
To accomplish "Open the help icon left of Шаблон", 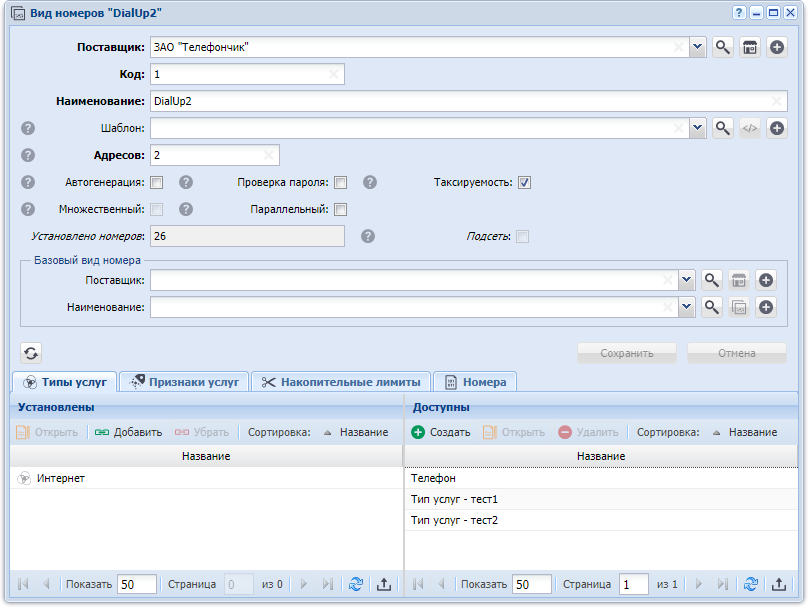I will (28, 128).
